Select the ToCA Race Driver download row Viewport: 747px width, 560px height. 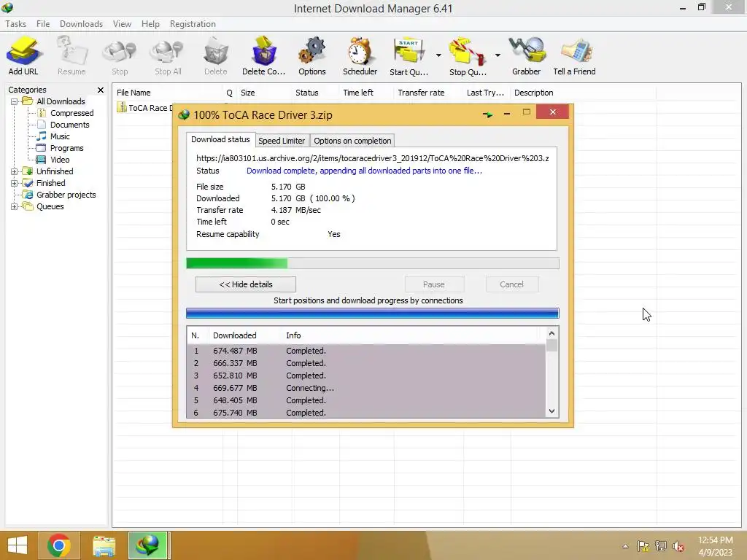click(x=145, y=108)
